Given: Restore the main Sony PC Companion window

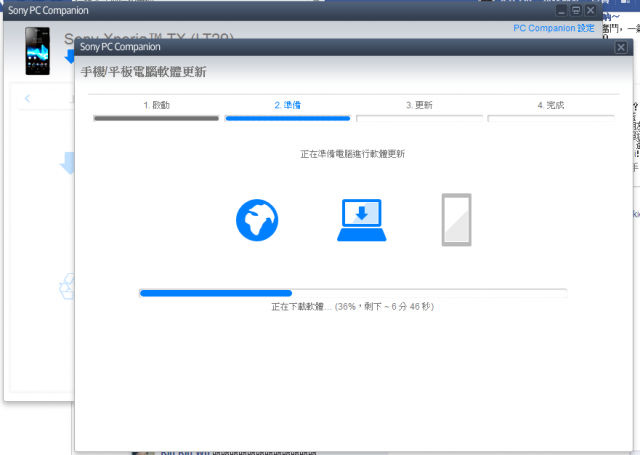Looking at the screenshot, I should 576,10.
